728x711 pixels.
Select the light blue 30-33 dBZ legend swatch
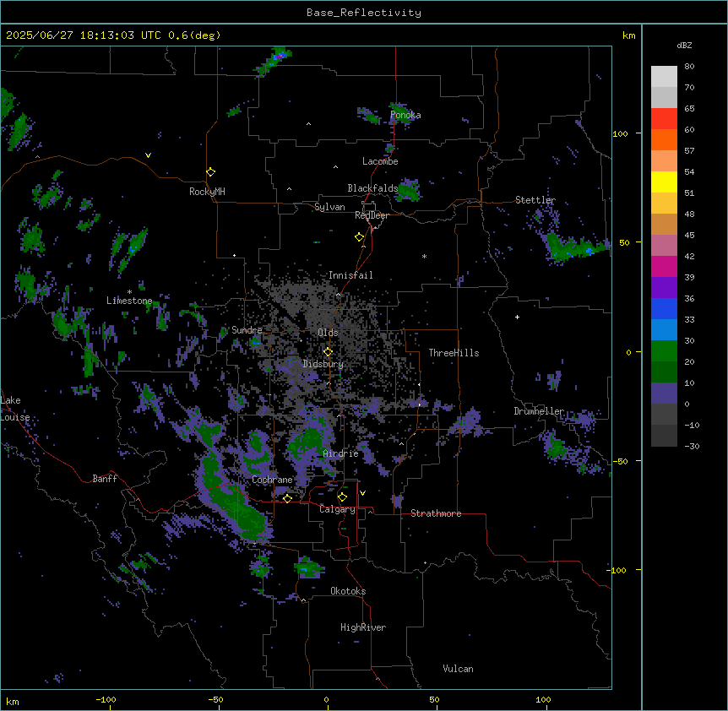(x=664, y=330)
